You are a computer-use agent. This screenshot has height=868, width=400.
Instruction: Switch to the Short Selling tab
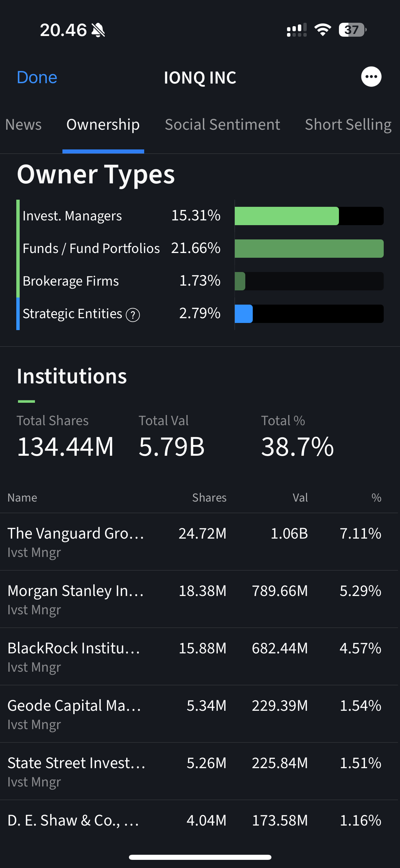click(348, 125)
